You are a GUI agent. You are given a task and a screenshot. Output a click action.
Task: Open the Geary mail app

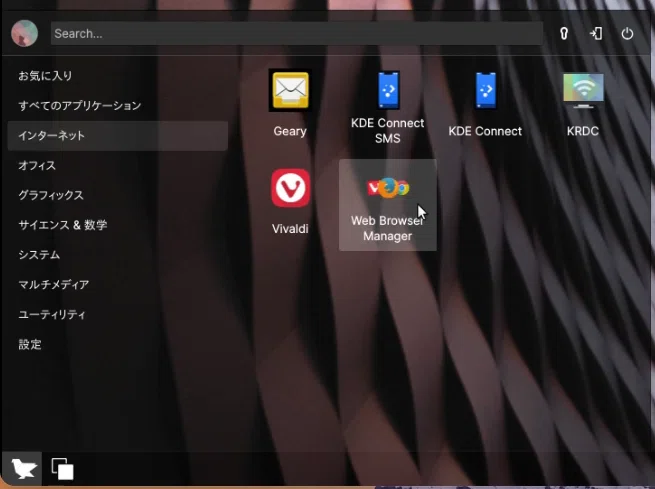point(290,104)
